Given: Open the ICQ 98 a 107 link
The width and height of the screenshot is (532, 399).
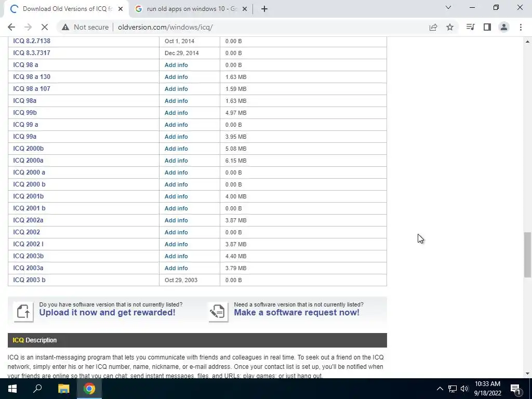Looking at the screenshot, I should click(32, 88).
